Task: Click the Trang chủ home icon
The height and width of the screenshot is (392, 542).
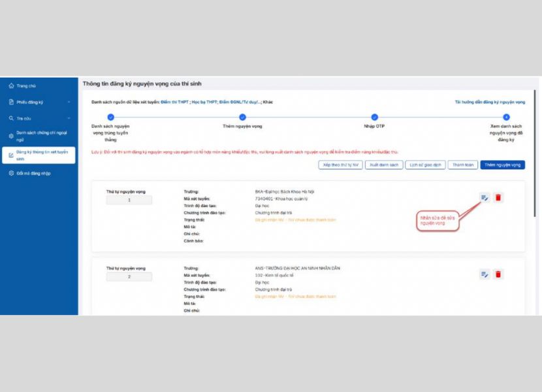Action: (11, 86)
